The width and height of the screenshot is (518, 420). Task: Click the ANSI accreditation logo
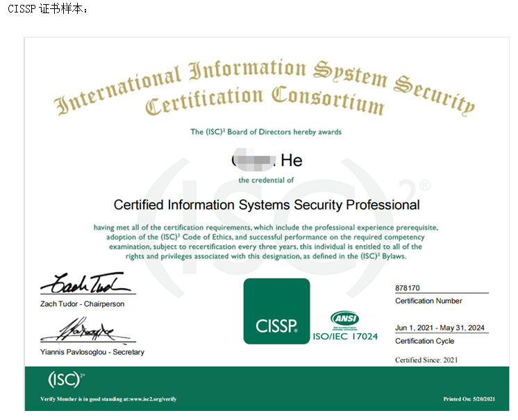point(344,320)
